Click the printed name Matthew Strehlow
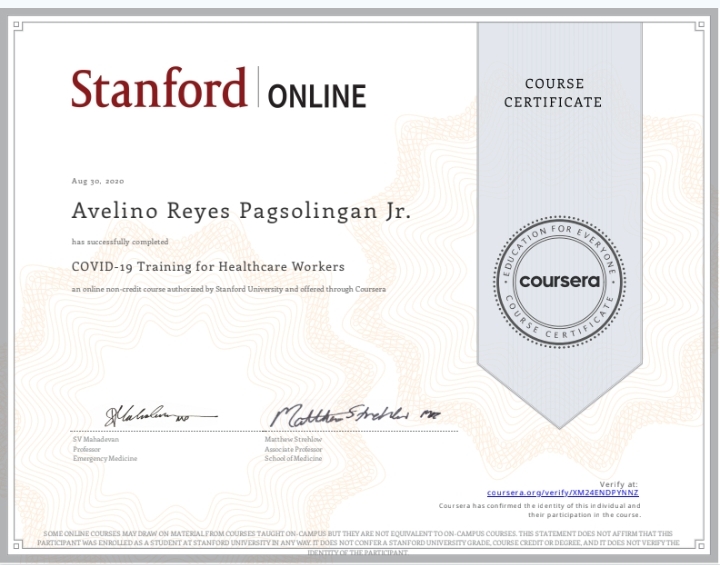 [293, 439]
